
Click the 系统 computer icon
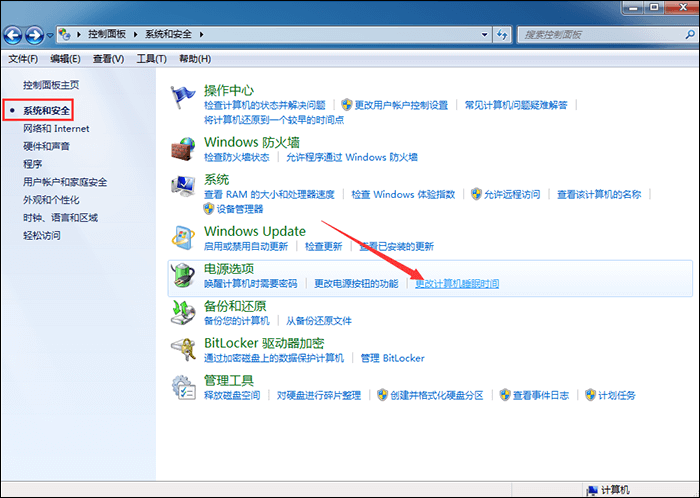tap(183, 187)
